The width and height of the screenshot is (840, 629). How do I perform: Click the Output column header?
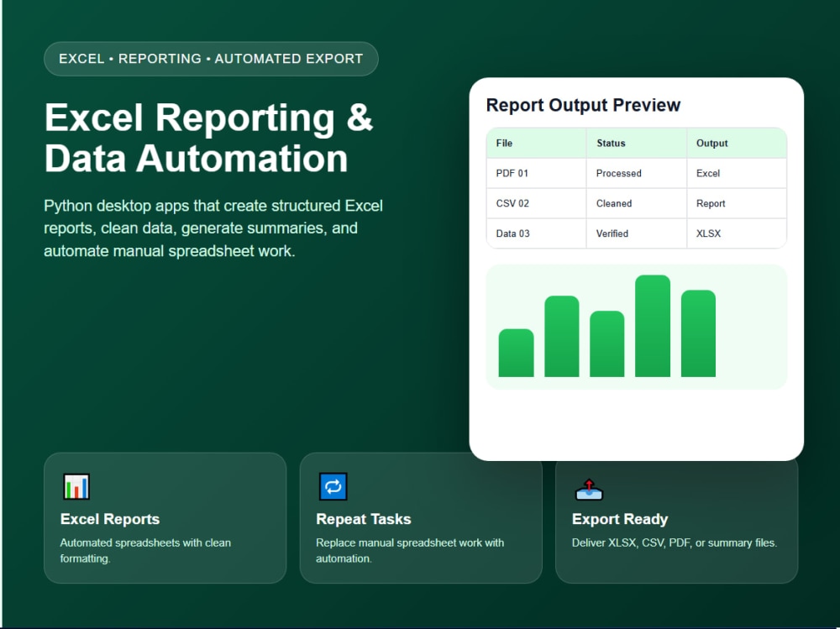point(737,143)
